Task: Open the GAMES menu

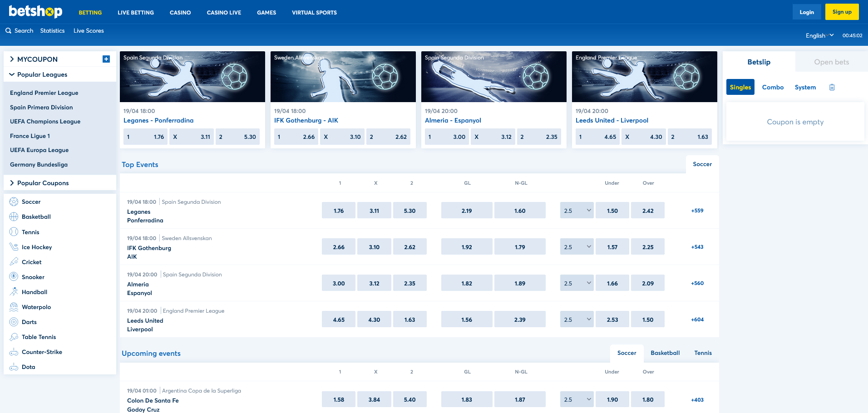Action: pos(266,13)
